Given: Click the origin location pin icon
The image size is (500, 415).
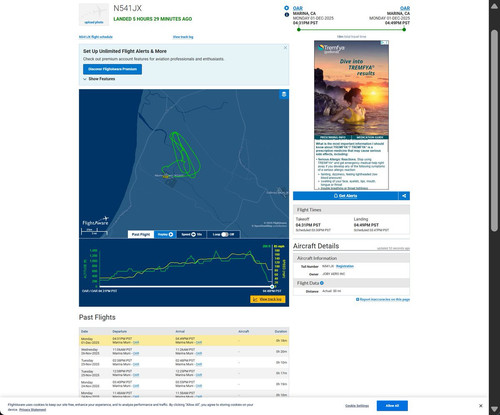Looking at the screenshot, I should (287, 8).
